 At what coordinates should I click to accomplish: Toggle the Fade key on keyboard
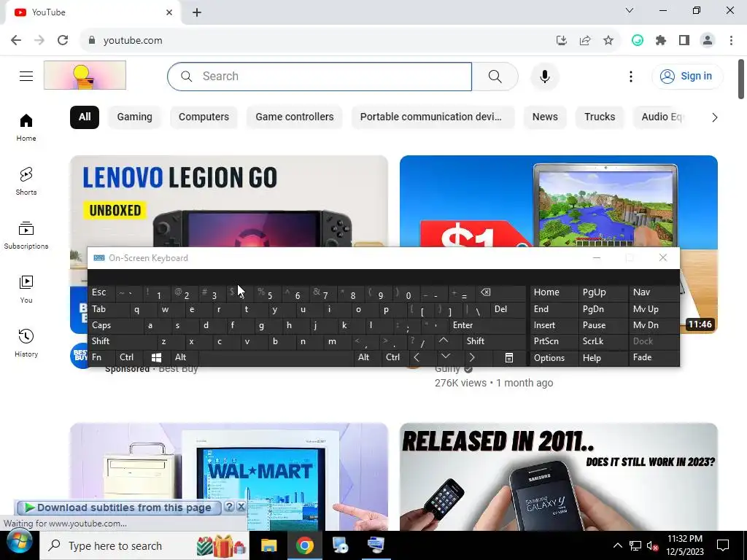pyautogui.click(x=654, y=357)
